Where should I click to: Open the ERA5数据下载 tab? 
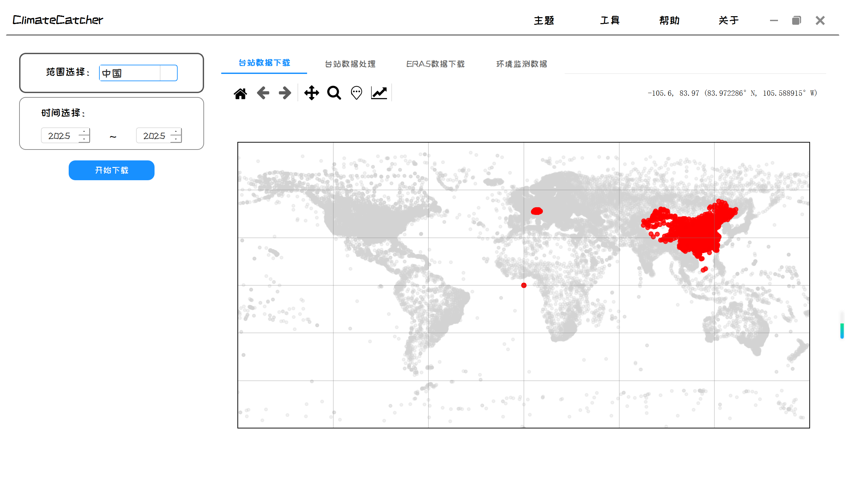click(x=435, y=64)
